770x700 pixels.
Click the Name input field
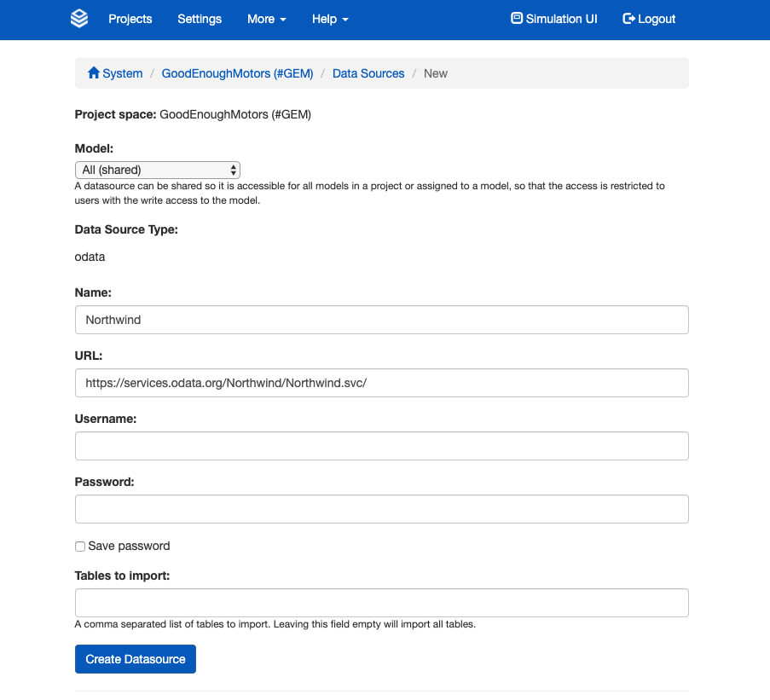coord(381,320)
